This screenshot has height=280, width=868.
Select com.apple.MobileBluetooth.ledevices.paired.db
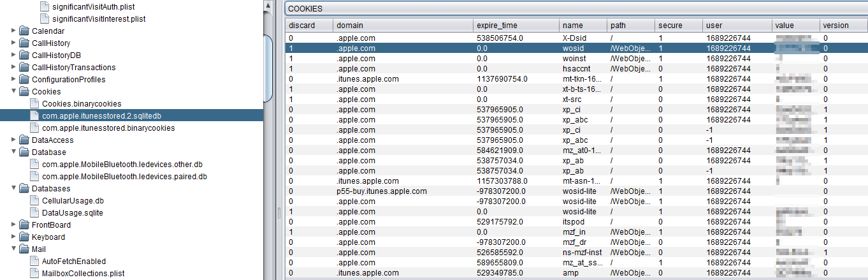point(124,176)
